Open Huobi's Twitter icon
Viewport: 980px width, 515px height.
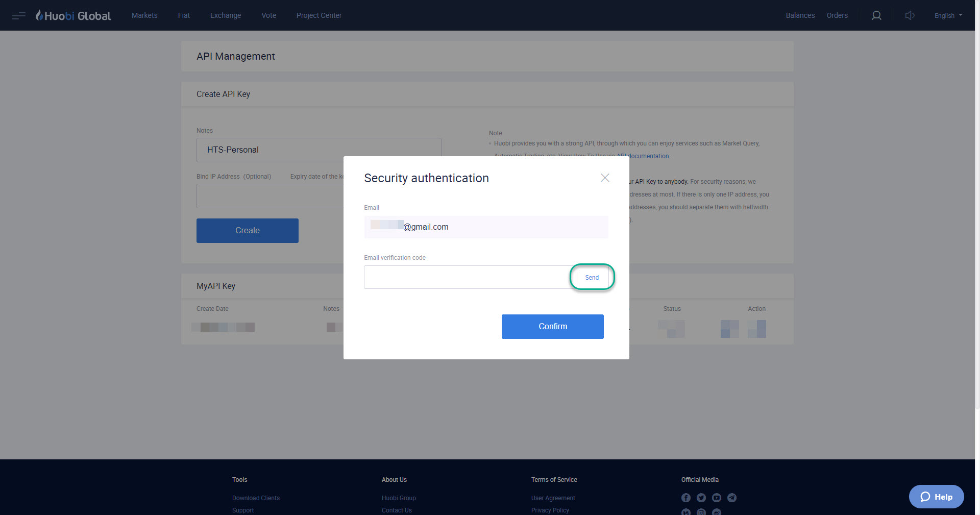point(701,498)
